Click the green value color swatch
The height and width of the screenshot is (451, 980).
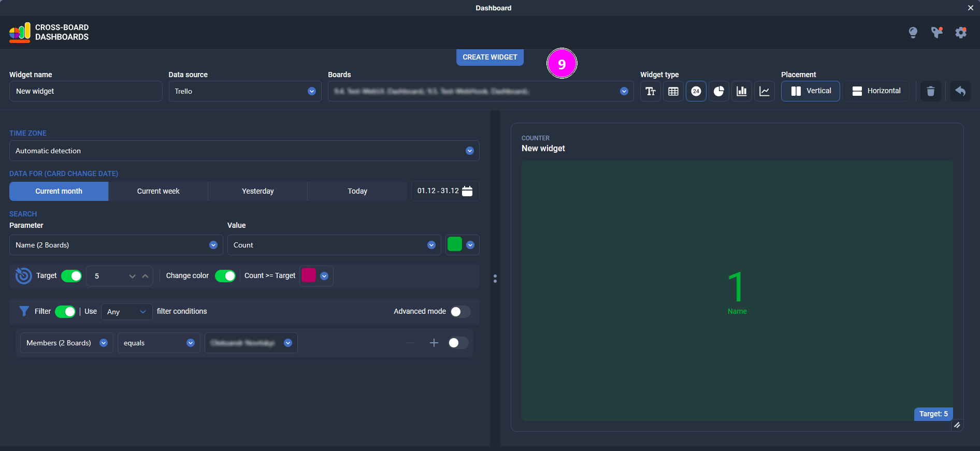click(454, 244)
